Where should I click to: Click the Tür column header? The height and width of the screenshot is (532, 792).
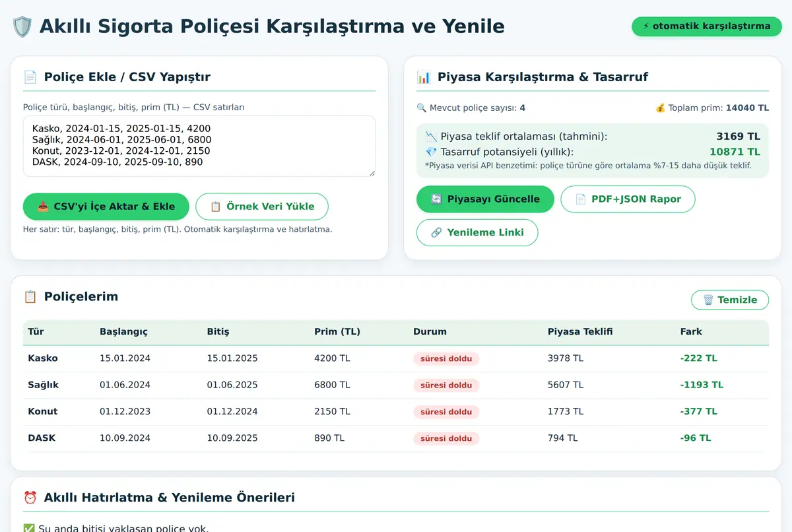(36, 331)
